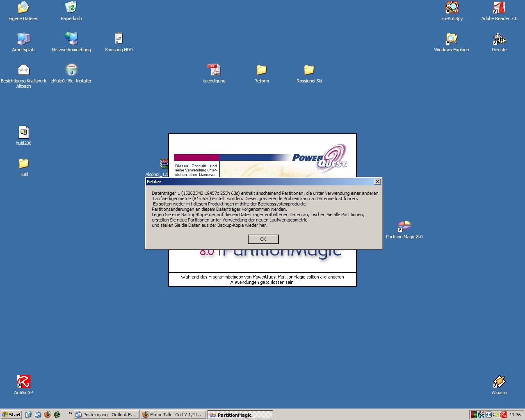Switch to Posteingang - Outlook Express taskbar button
Viewport: 525px width, 420px height.
(x=106, y=415)
